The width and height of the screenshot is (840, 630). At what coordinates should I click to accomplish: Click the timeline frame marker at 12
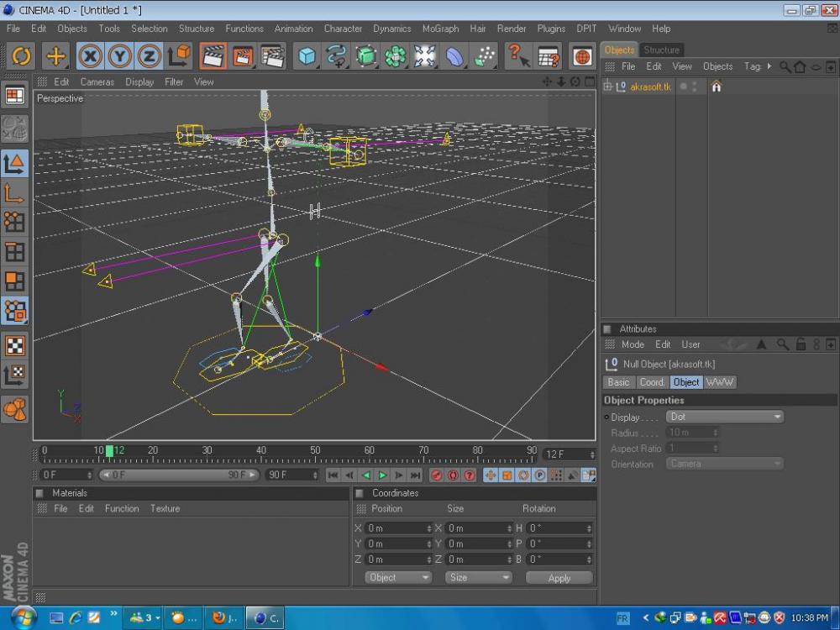pos(109,452)
